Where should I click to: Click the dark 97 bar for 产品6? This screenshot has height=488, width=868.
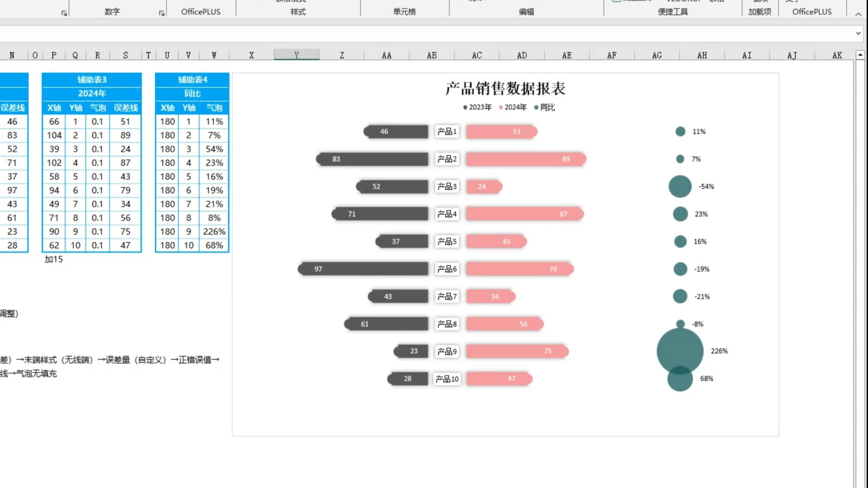coord(363,269)
